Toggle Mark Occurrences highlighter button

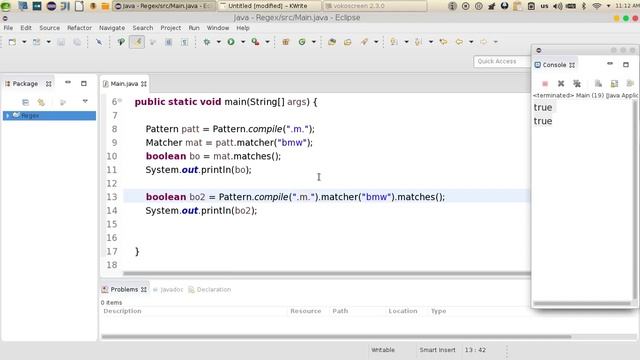pos(137,42)
